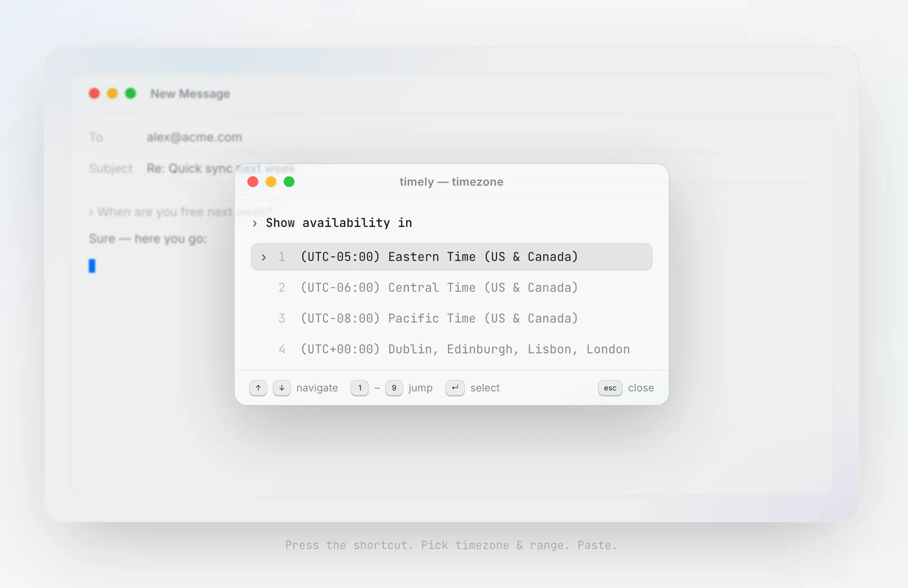The width and height of the screenshot is (908, 588).
Task: Pick Dublin, Edinburgh, Lisbon, London timezone
Action: click(451, 349)
